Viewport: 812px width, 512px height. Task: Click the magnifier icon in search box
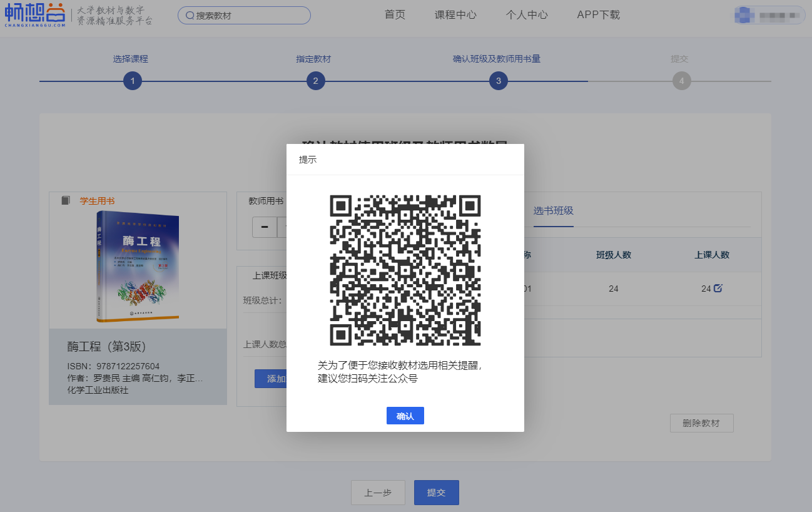click(190, 16)
